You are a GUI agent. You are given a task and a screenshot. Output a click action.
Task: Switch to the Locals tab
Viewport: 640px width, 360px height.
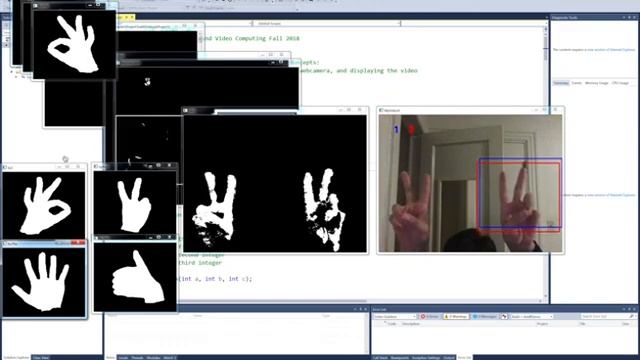coord(123,358)
